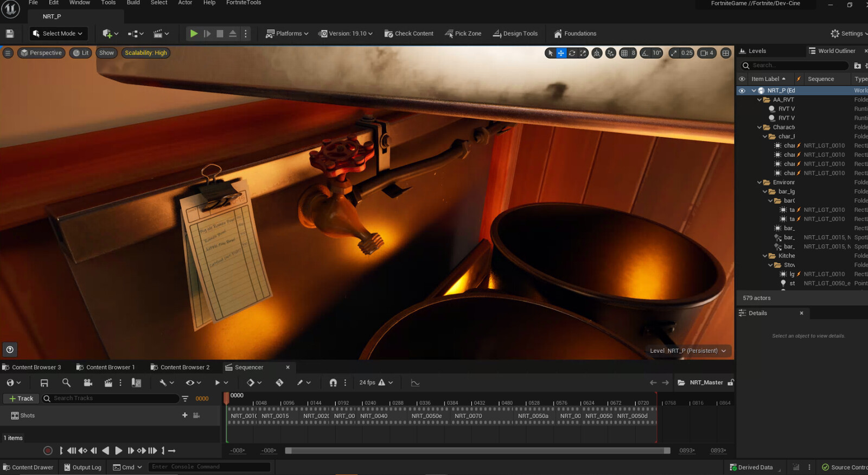Collapse the AA_RVT folder in outliner
Image resolution: width=868 pixels, height=475 pixels.
(759, 100)
